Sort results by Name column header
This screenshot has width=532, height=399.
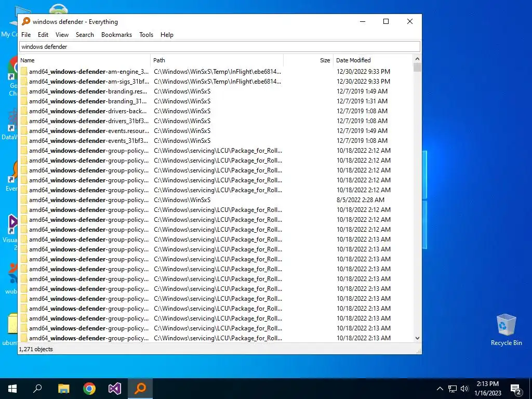point(84,60)
